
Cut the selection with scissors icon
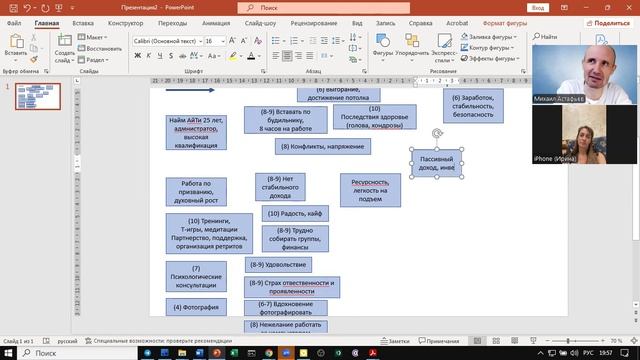pyautogui.click(x=34, y=38)
